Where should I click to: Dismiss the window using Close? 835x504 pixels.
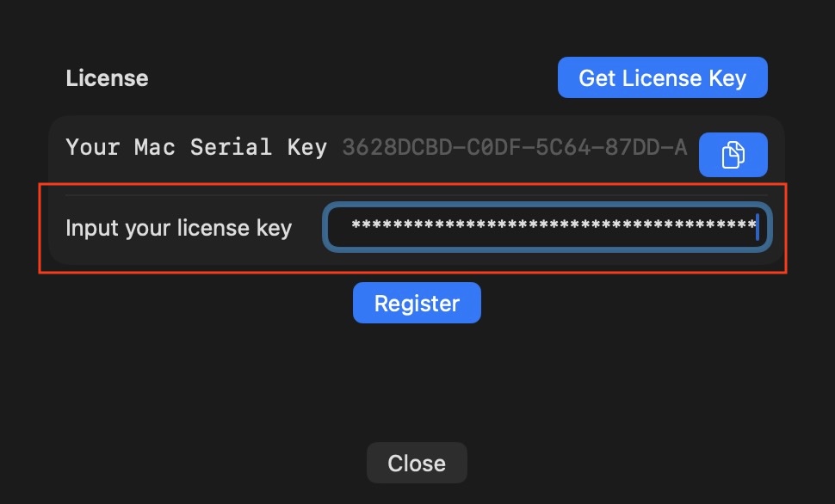[417, 463]
